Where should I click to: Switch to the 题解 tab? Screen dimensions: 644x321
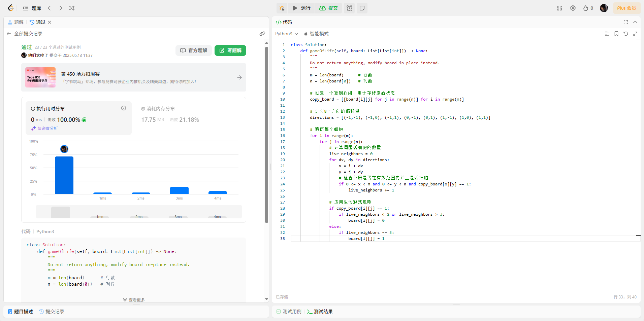pos(16,22)
